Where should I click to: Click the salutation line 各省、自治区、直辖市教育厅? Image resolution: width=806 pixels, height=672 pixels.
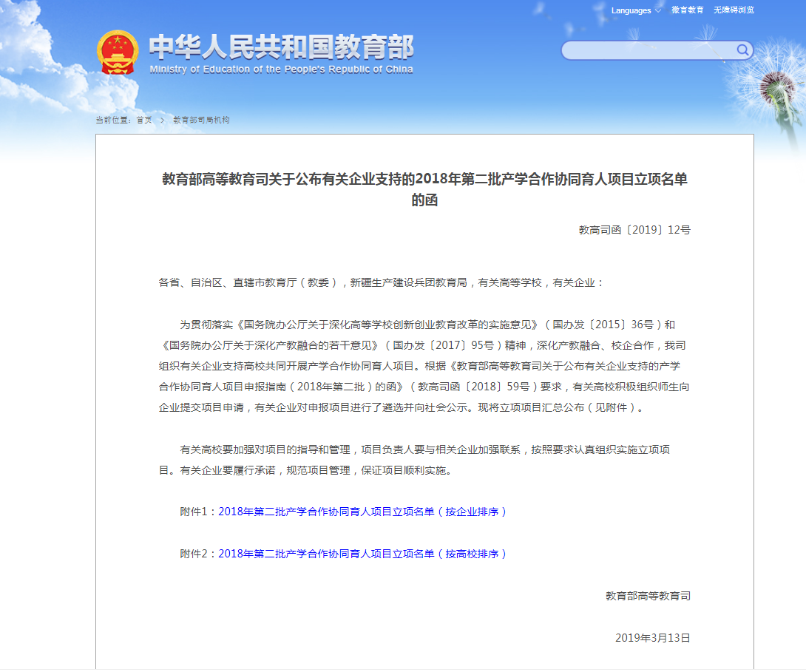click(382, 282)
